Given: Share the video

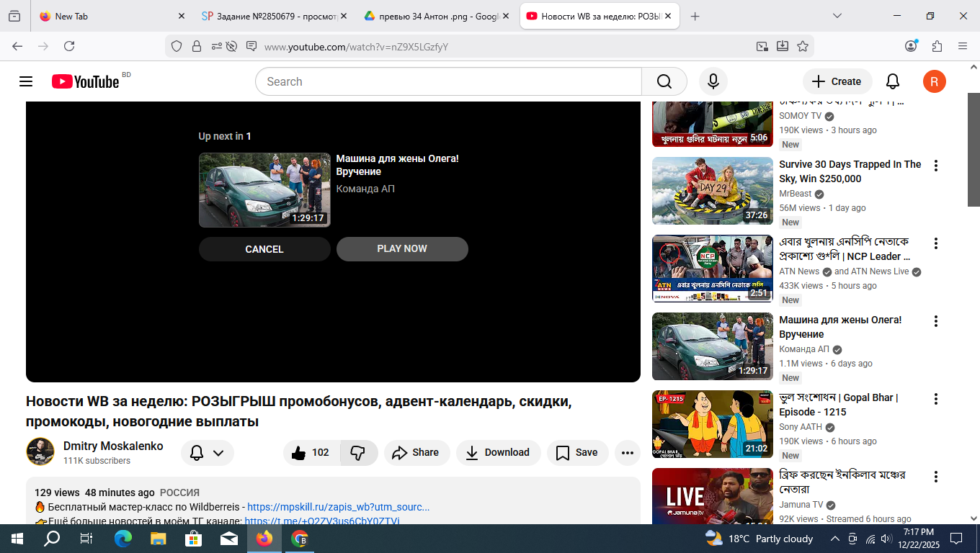Looking at the screenshot, I should [417, 453].
